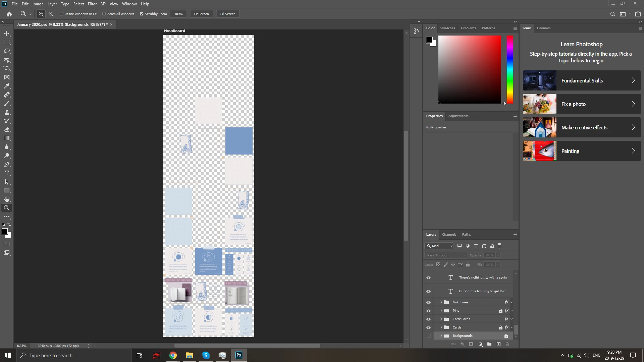Disable the Scrubby Zoom checkbox
The image size is (644, 362).
[x=142, y=14]
